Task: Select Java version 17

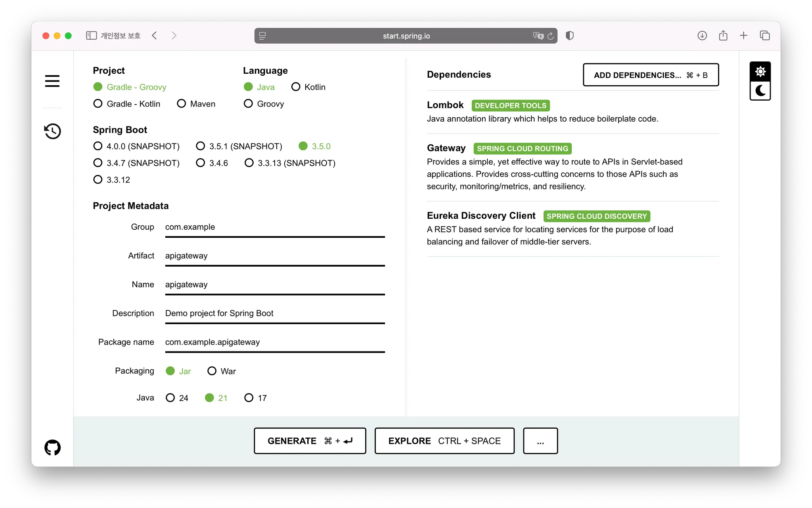Action: (x=255, y=398)
